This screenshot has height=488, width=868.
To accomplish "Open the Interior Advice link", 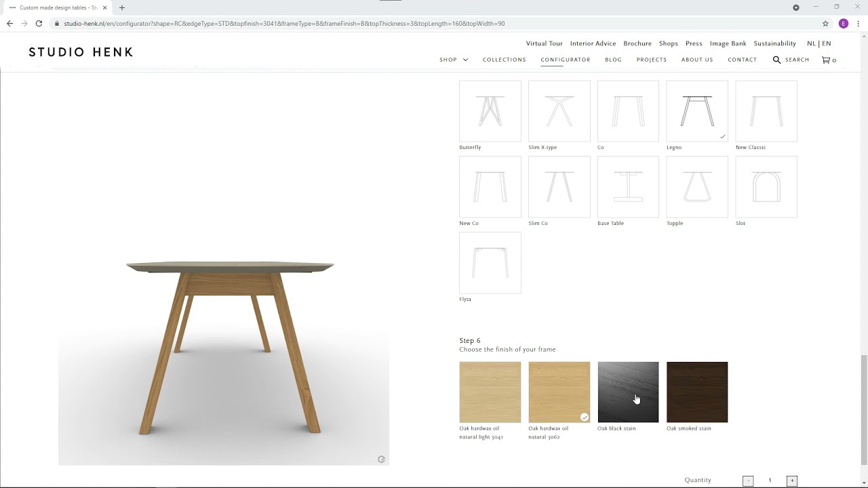I will 593,43.
